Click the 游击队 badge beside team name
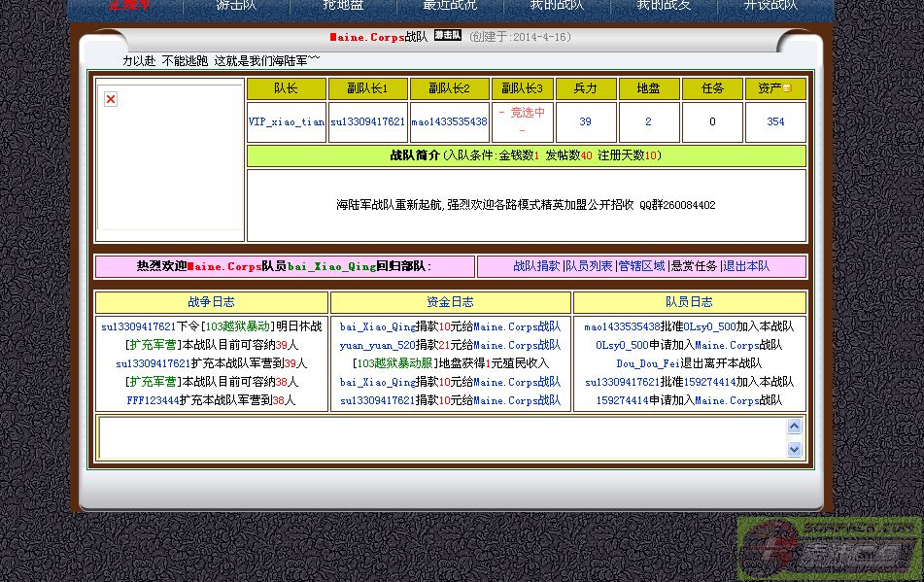The height and width of the screenshot is (582, 924). (447, 36)
